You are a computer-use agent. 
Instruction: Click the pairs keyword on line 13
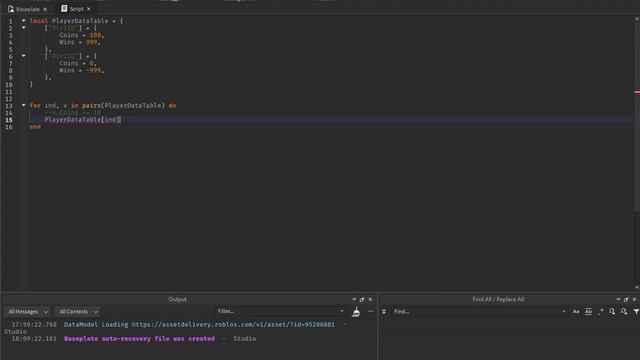91,105
